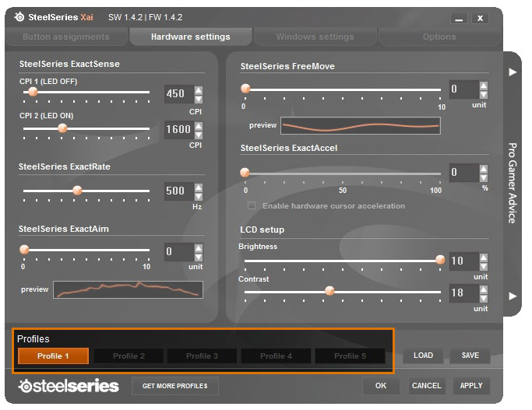Click the Contrast slider handle

329,291
